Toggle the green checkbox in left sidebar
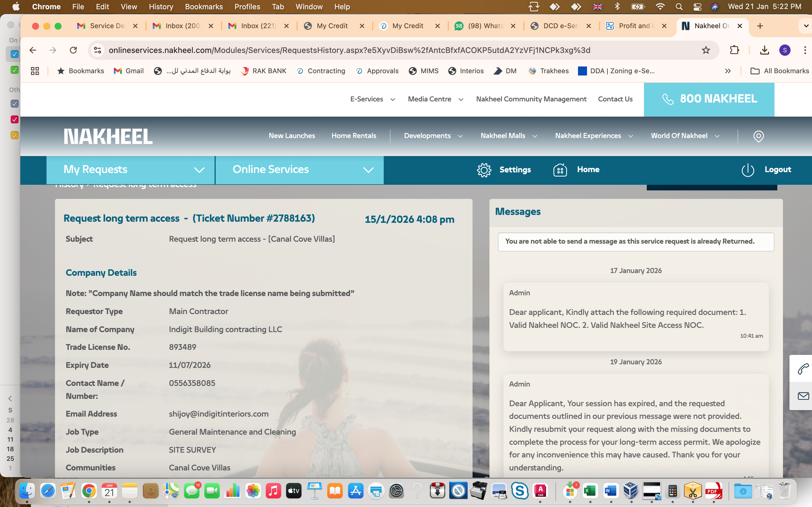812x507 pixels. click(x=14, y=70)
